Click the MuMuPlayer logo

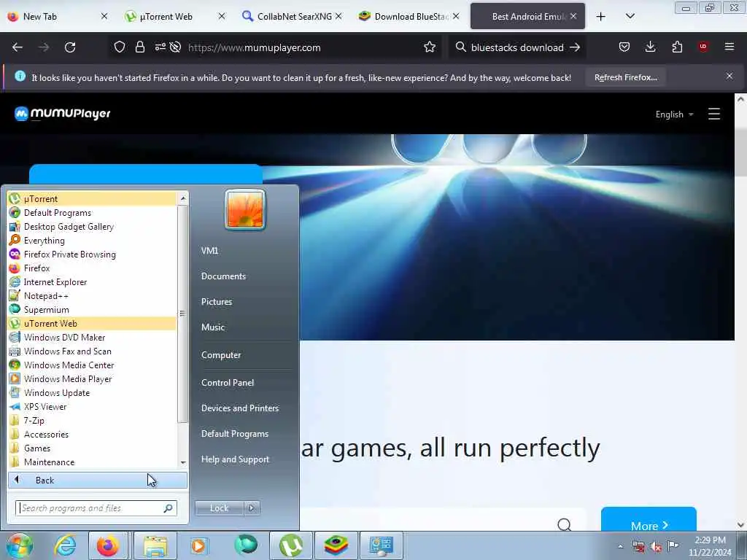(x=63, y=113)
